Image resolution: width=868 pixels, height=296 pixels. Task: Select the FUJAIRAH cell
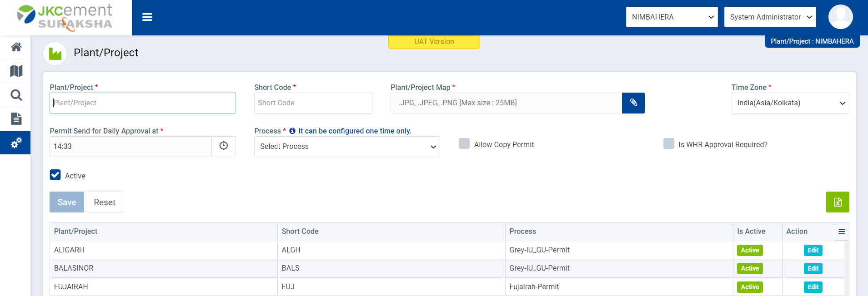click(x=164, y=287)
